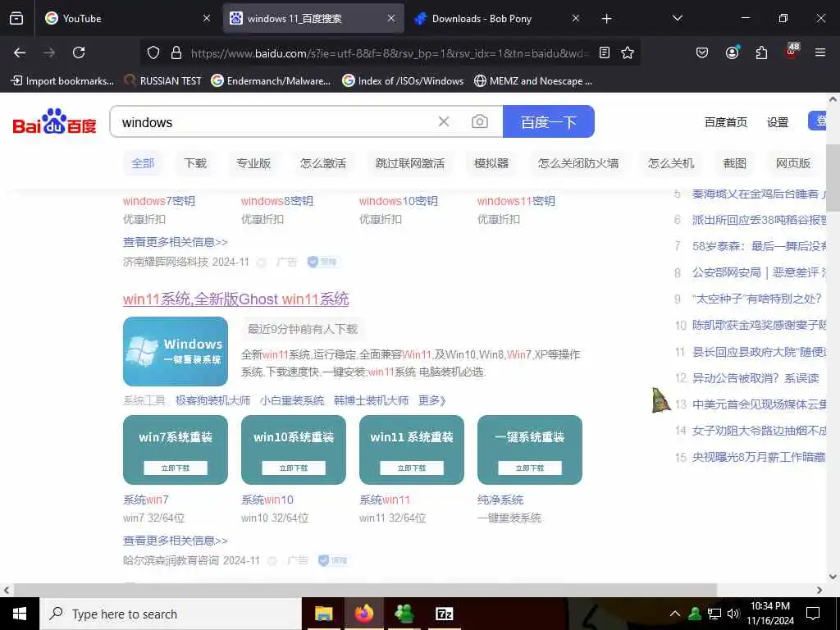Open the green people taskbar app

tap(404, 614)
